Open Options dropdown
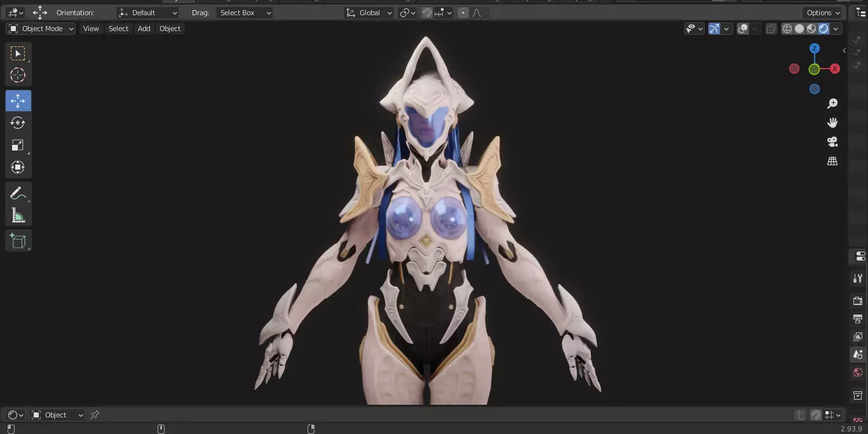868x434 pixels. coord(823,13)
